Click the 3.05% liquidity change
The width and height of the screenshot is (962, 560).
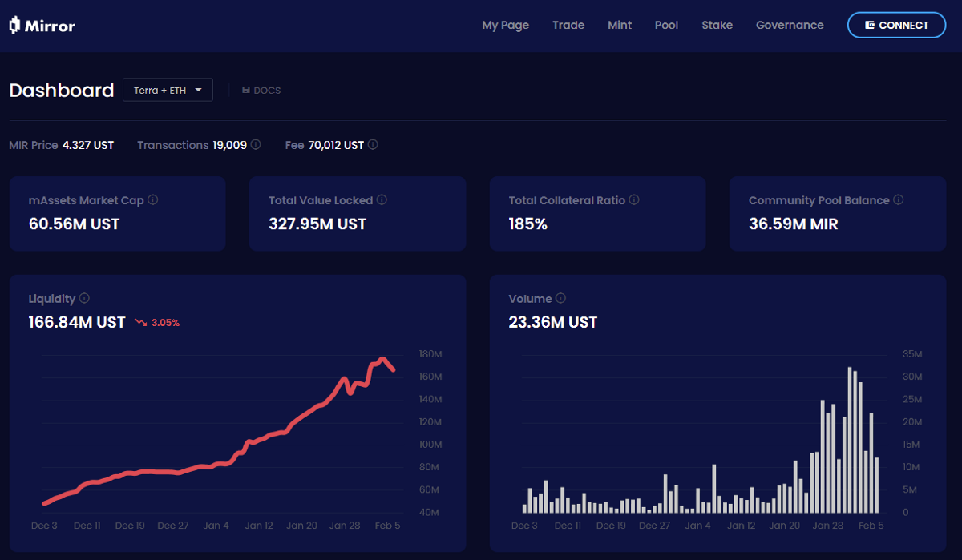click(165, 323)
